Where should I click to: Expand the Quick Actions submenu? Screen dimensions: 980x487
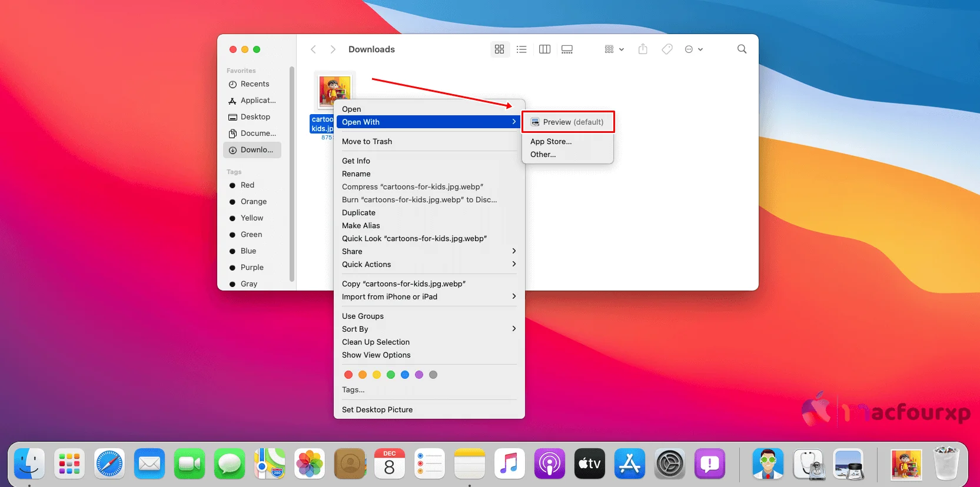pos(429,264)
